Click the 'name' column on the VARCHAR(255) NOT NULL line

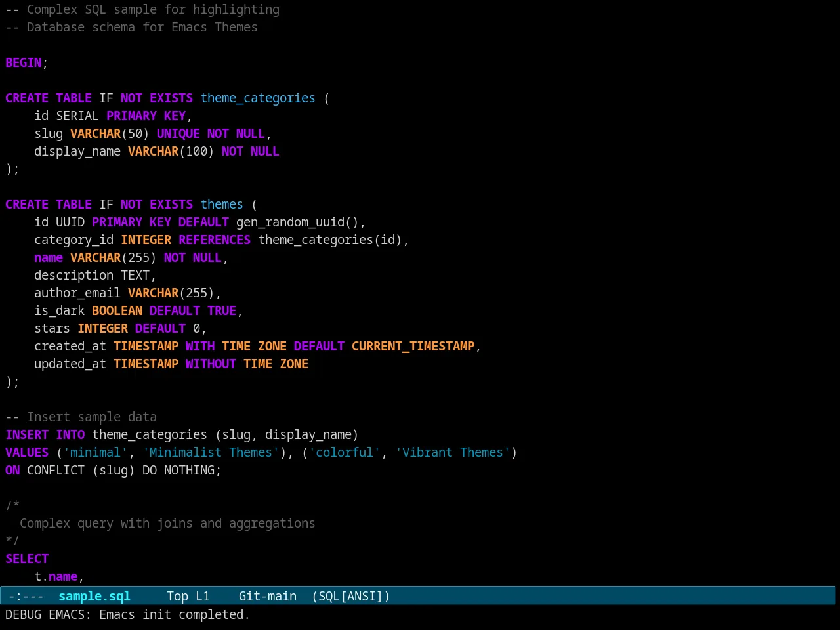(49, 257)
